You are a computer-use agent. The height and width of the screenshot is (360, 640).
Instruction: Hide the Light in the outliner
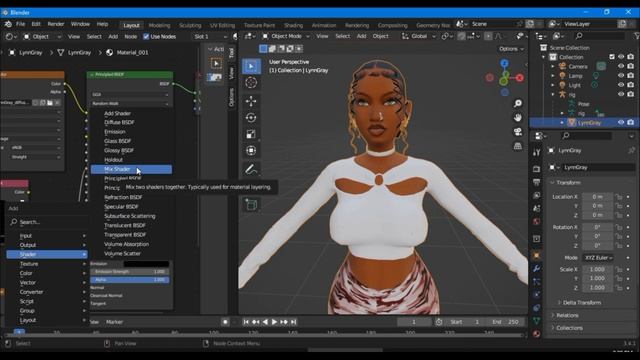coord(621,85)
